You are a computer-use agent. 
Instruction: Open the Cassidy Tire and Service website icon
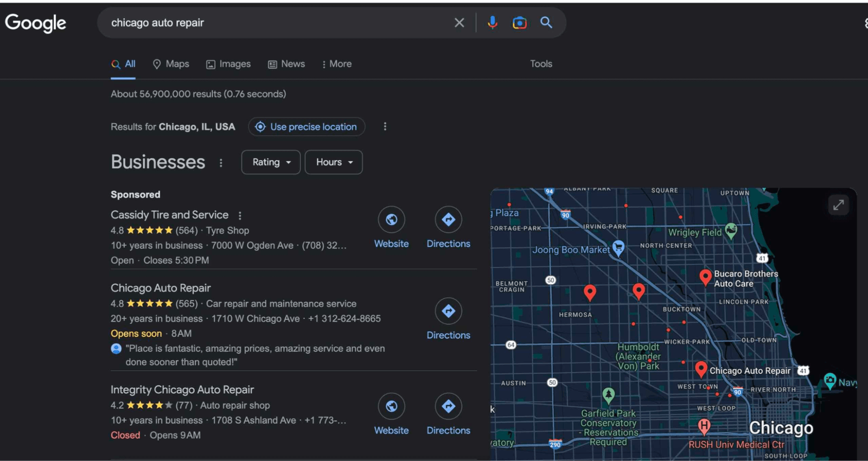tap(392, 220)
